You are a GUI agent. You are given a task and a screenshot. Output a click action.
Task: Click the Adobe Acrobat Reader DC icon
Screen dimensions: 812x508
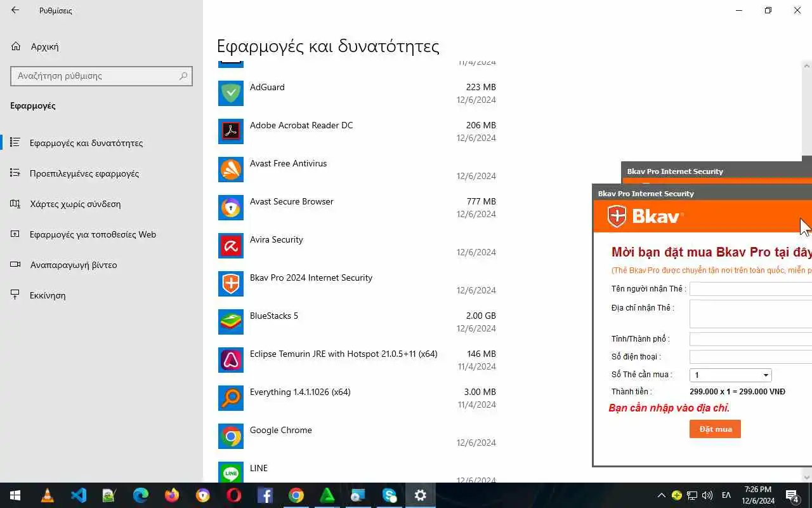coord(231,131)
